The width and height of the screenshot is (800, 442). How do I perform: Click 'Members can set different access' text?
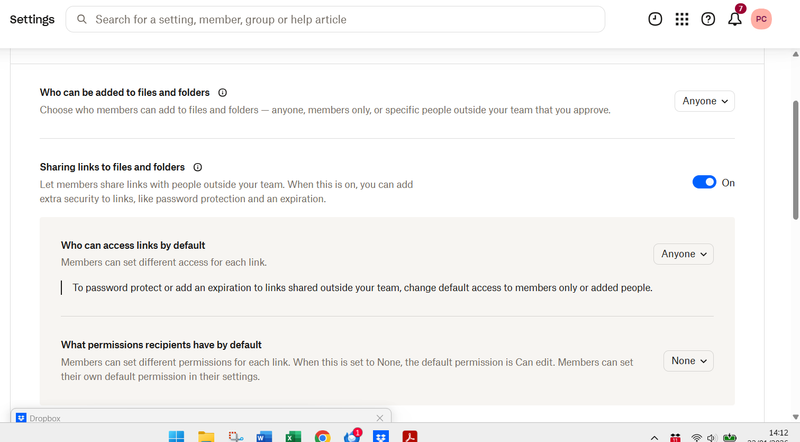[x=164, y=262]
